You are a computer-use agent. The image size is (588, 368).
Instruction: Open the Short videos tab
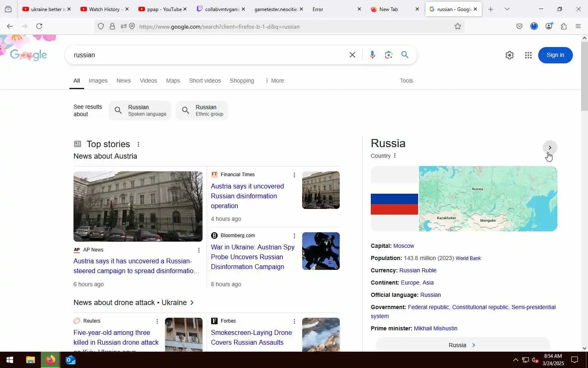205,81
